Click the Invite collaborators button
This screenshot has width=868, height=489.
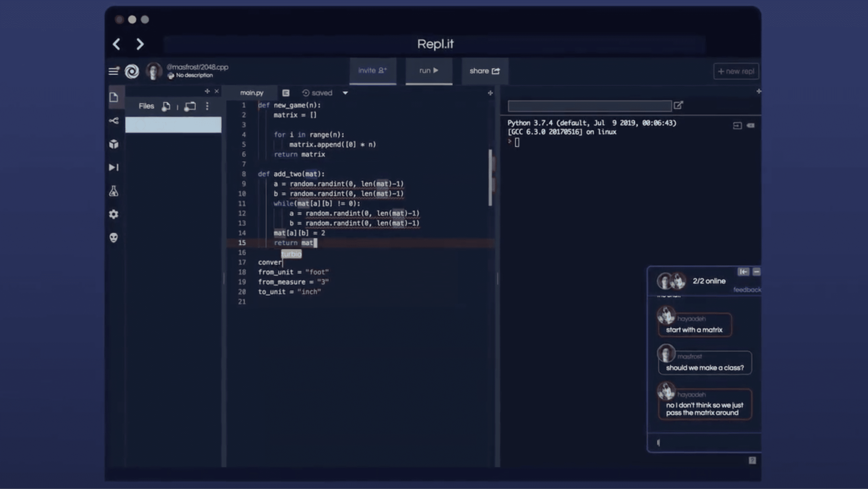[371, 70]
